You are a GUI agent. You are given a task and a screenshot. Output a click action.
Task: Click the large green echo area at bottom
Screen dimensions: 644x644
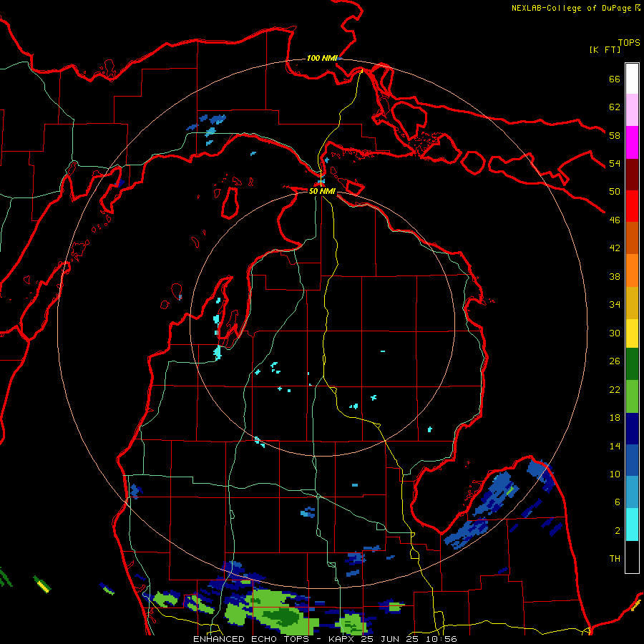tap(273, 612)
